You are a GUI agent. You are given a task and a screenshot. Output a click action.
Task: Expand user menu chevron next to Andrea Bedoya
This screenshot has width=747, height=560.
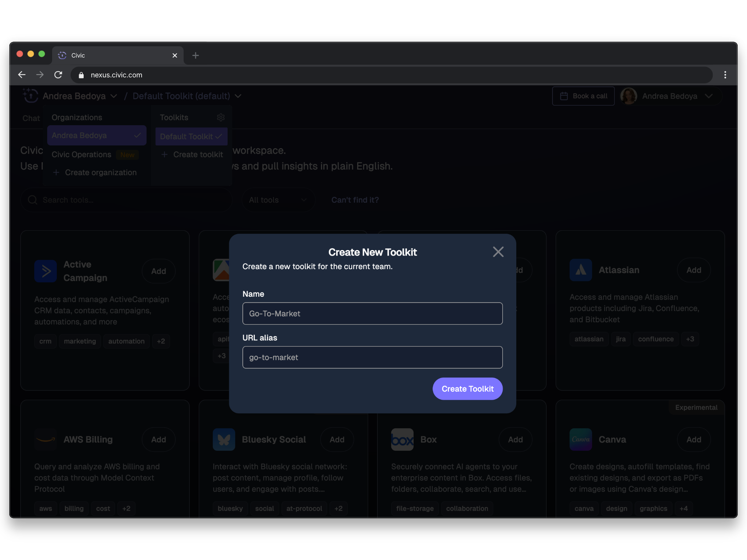[x=709, y=96]
